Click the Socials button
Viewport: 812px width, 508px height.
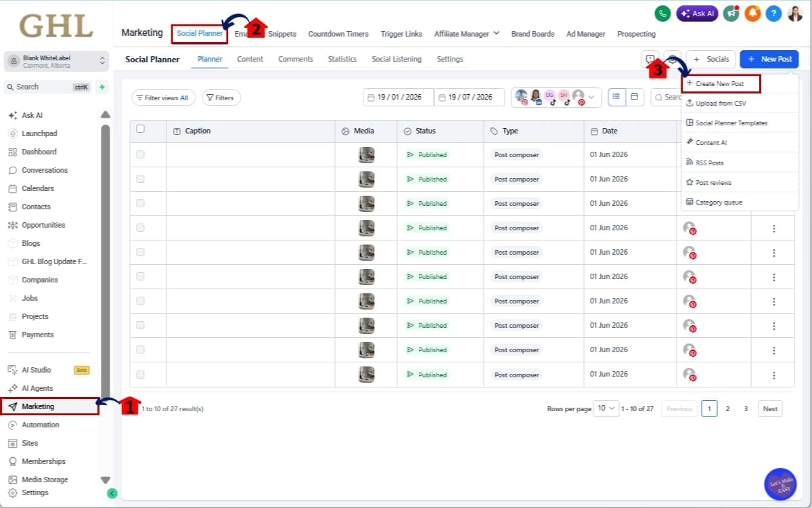point(711,59)
